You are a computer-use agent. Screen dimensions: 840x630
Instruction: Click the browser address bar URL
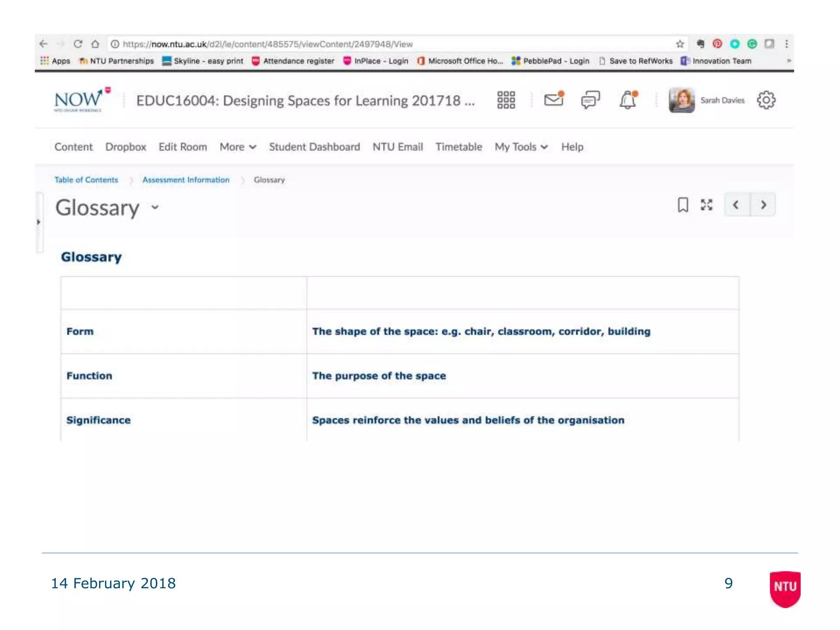(267, 44)
